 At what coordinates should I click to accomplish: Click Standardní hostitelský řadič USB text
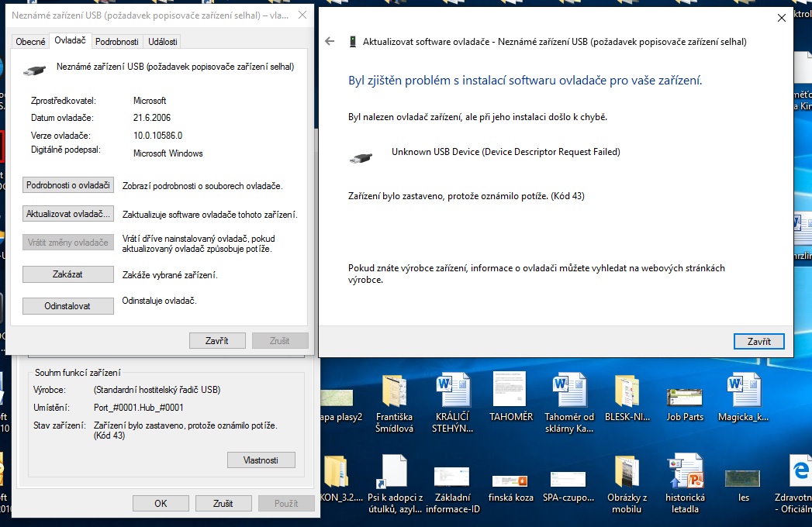tap(157, 390)
